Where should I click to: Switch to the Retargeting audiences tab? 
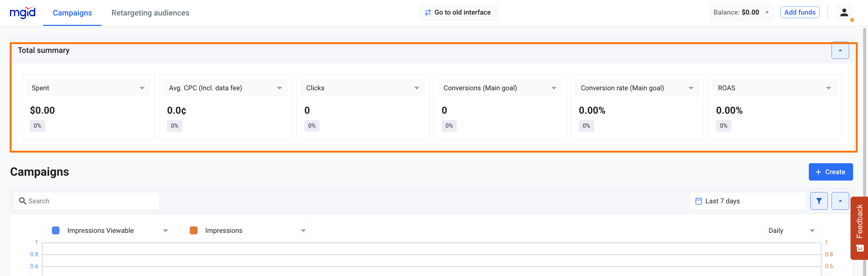click(150, 13)
